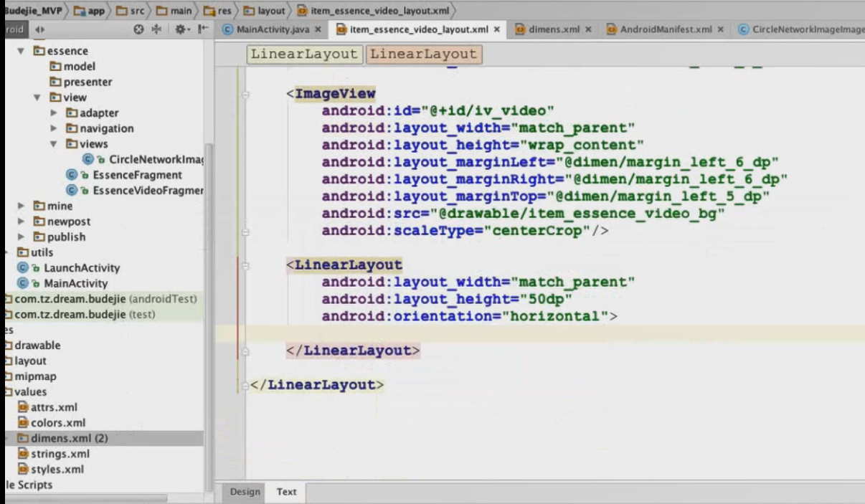Screen dimensions: 865x504
Task: Open attrs.xml in the project tree
Action: click(x=47, y=407)
